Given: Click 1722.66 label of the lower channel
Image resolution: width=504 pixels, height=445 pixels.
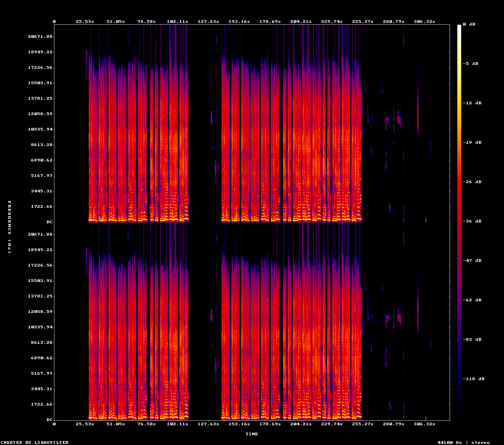Looking at the screenshot, I should pos(42,404).
